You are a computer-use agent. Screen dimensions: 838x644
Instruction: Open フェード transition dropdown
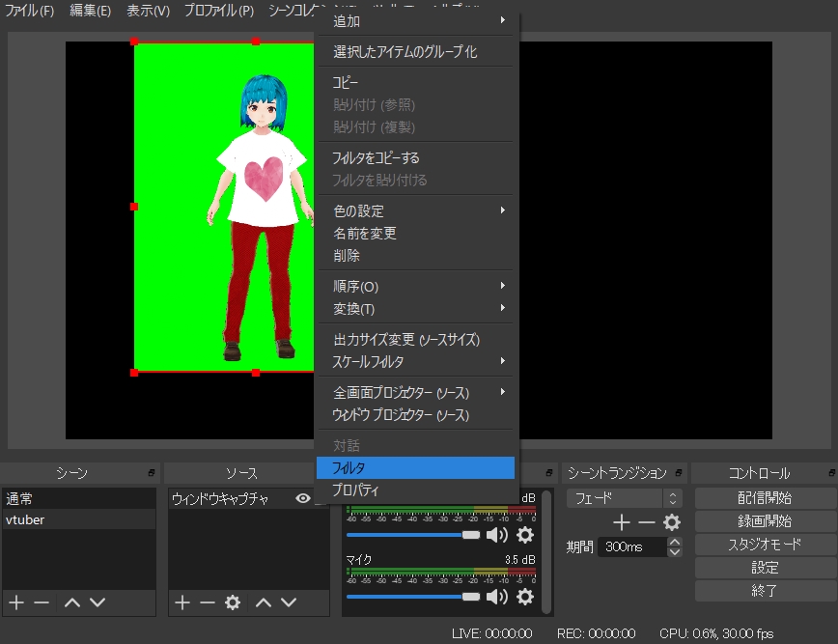[625, 498]
